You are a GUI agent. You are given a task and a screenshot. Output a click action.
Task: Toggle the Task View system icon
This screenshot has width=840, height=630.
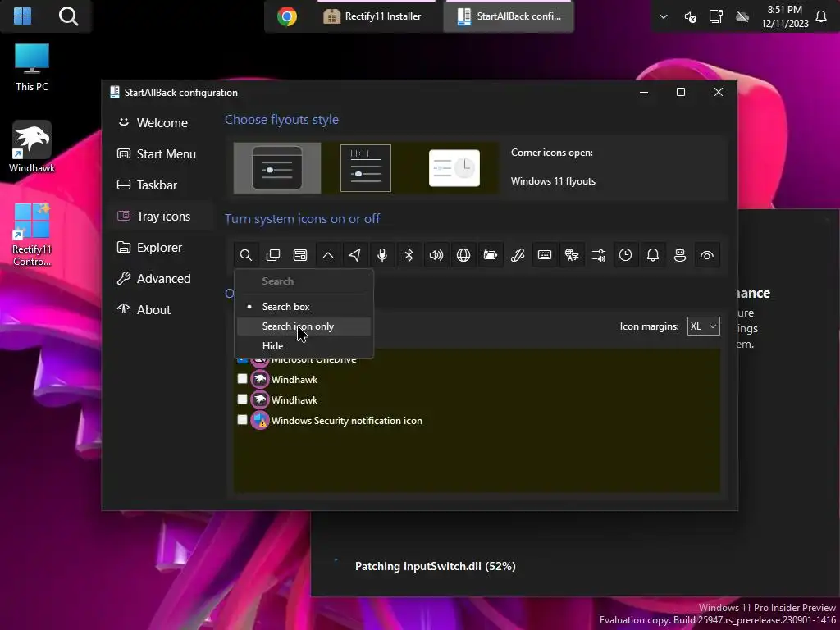(x=273, y=255)
